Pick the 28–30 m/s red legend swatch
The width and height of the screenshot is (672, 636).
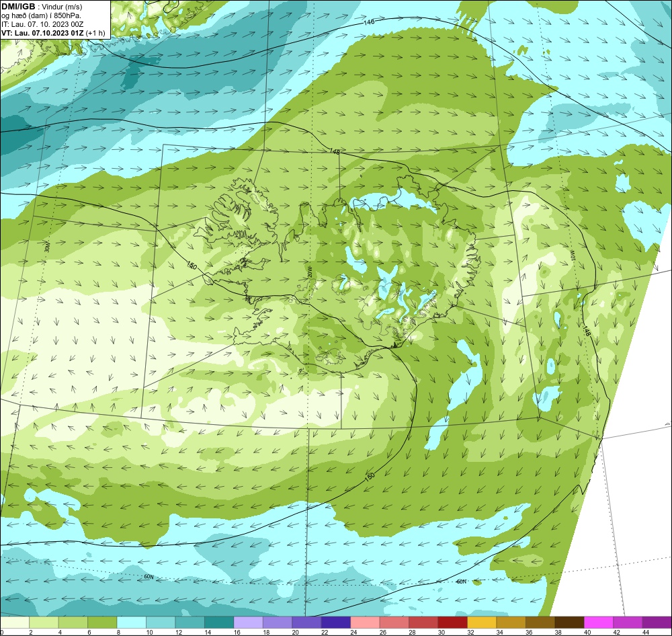click(423, 622)
